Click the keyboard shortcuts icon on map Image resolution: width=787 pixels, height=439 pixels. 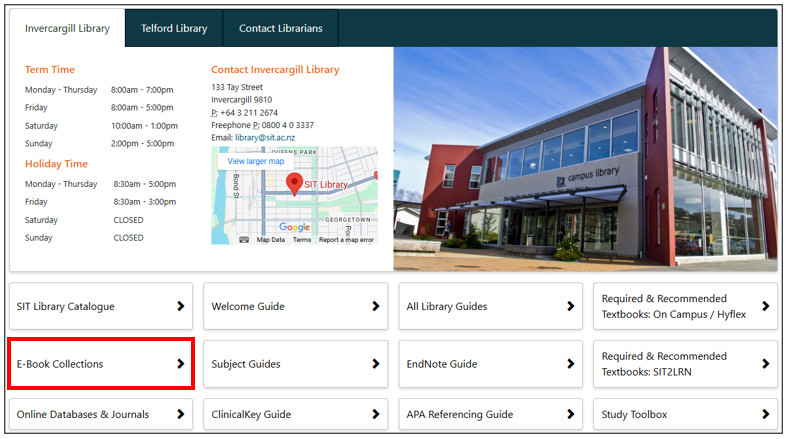244,240
